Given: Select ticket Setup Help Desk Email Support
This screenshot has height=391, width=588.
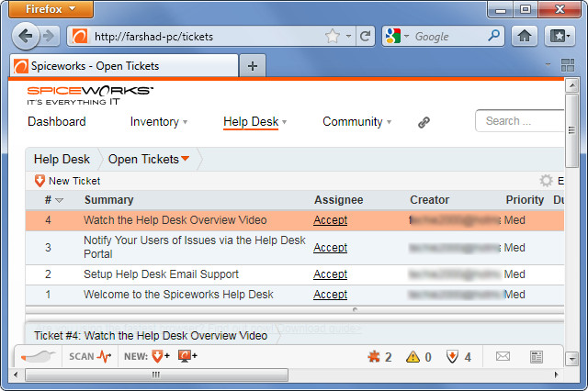Looking at the screenshot, I should [295, 274].
